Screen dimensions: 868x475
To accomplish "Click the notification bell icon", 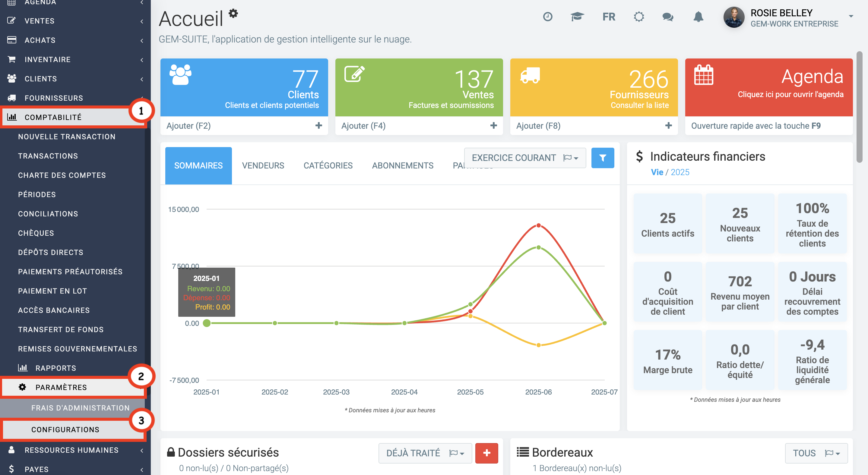I will [698, 17].
